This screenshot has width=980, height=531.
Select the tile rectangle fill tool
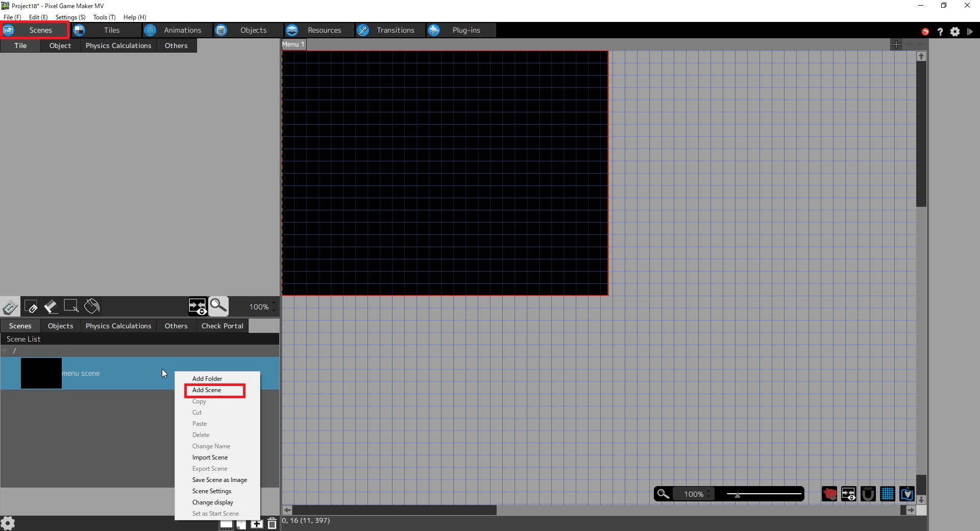pyautogui.click(x=31, y=307)
